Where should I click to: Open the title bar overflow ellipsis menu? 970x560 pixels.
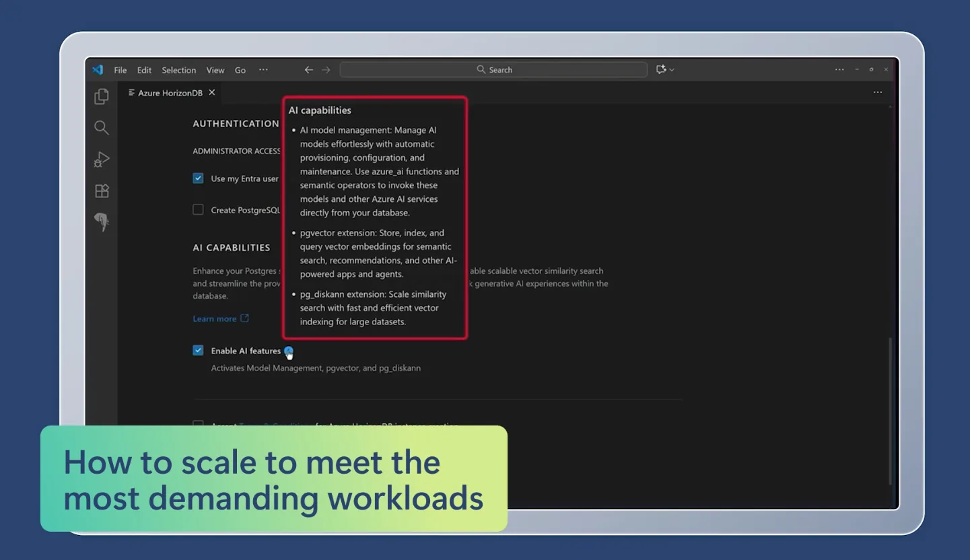839,69
